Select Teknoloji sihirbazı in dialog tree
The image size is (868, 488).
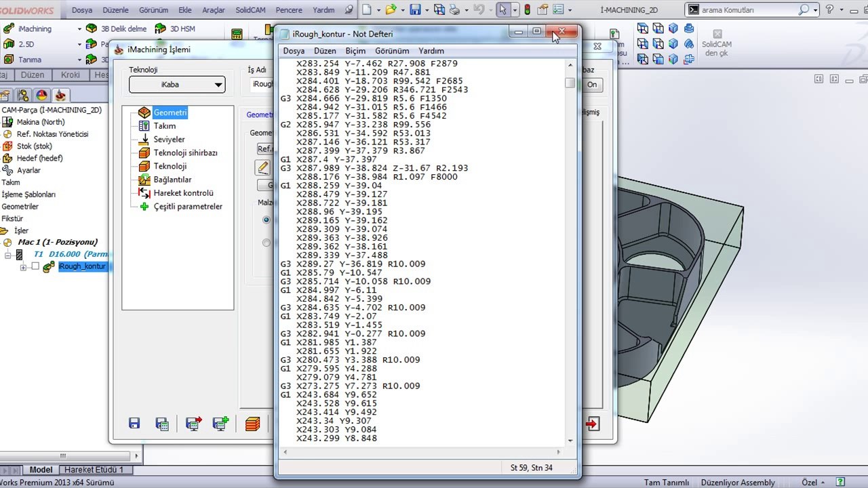click(x=185, y=153)
